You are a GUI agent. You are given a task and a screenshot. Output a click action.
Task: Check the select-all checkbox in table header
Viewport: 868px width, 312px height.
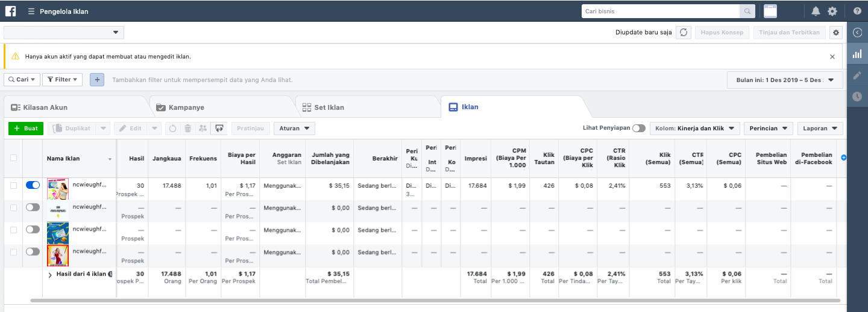click(x=13, y=158)
